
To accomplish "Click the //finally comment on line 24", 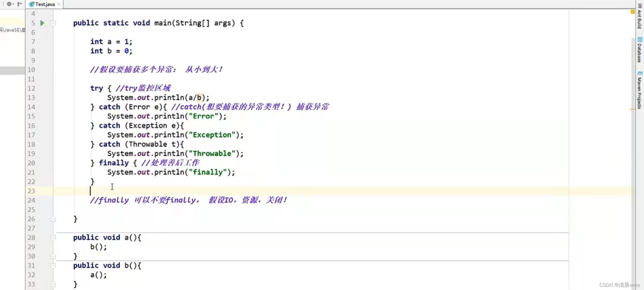I will (188, 200).
